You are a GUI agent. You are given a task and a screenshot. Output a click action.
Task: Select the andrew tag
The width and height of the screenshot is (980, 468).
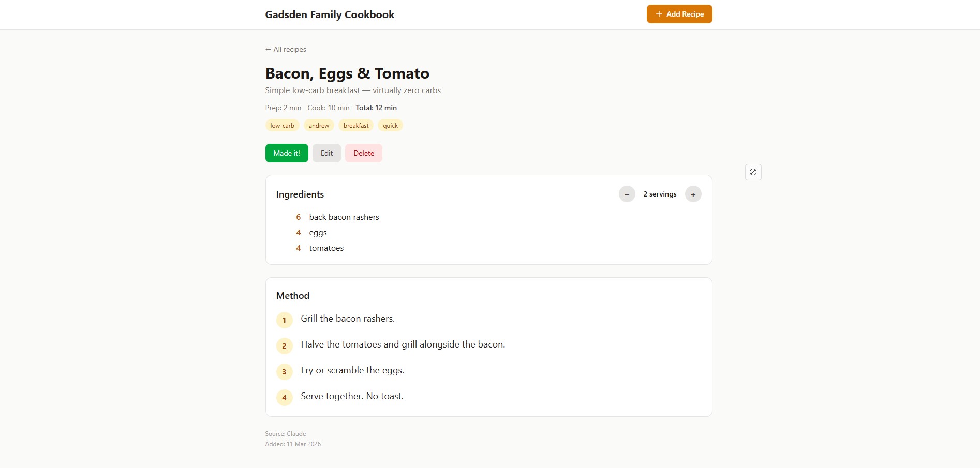point(319,125)
